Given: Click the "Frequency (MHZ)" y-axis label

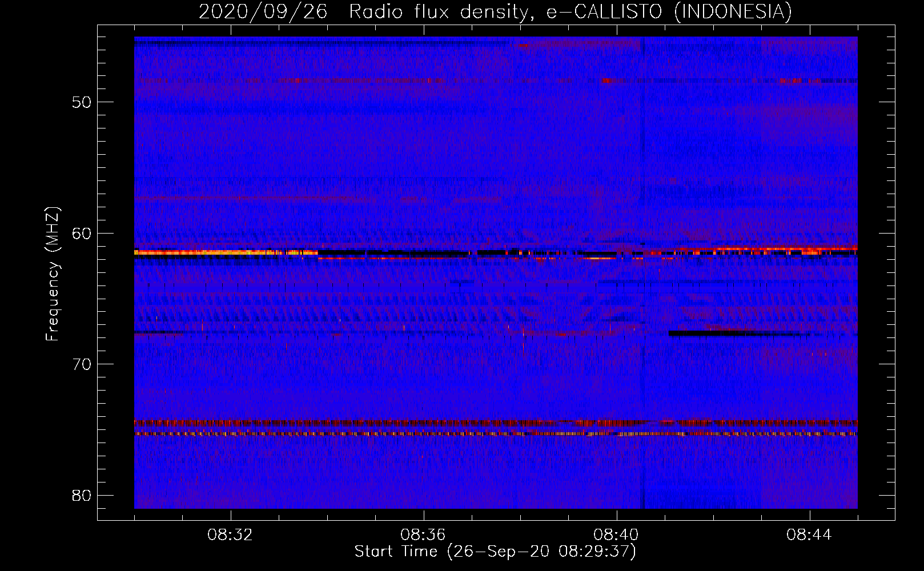Looking at the screenshot, I should point(53,274).
